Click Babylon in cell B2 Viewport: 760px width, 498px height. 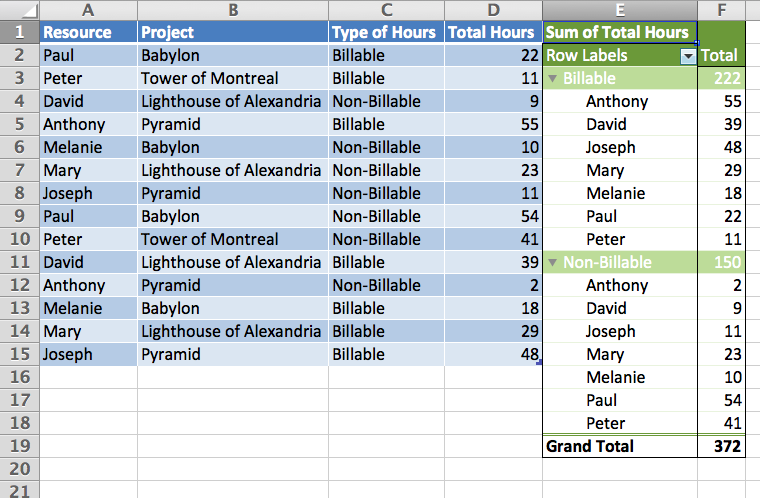(233, 55)
